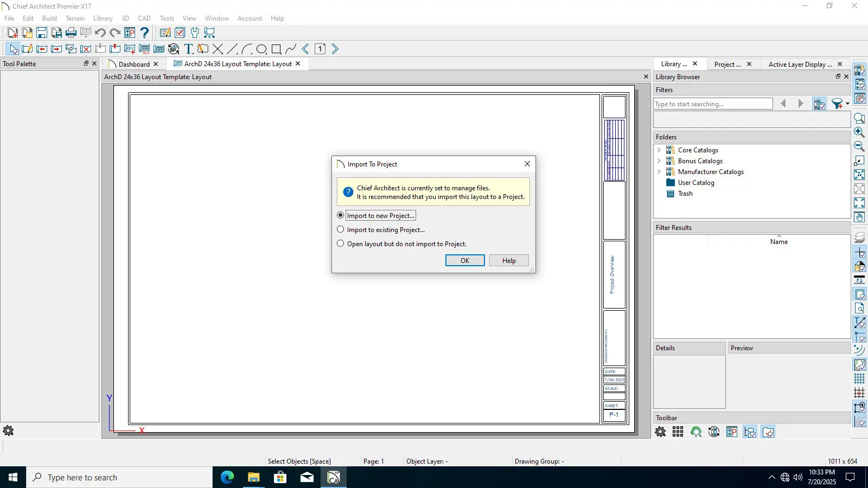Click the Pan hand tool in right toolbar
The width and height of the screenshot is (868, 488).
pos(859,217)
